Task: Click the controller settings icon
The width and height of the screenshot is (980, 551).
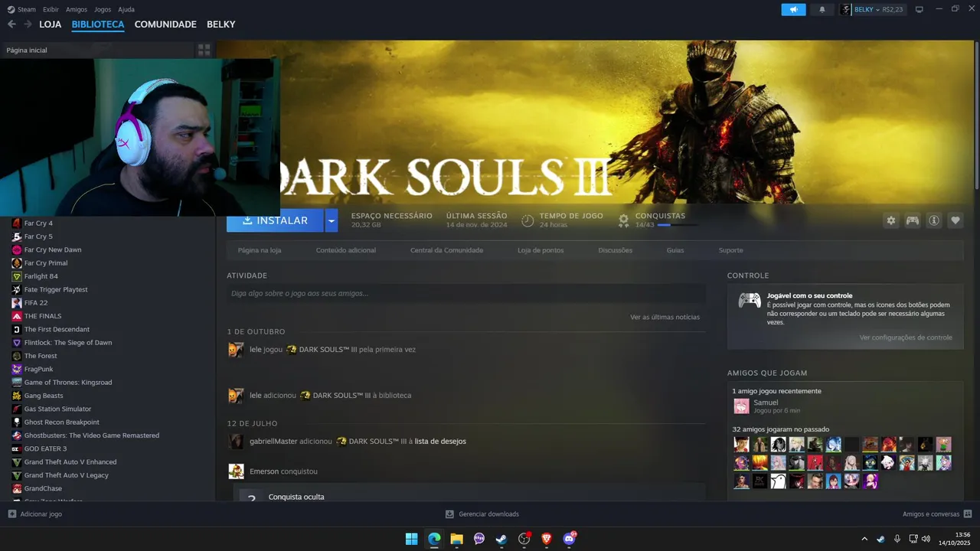Action: pos(913,220)
